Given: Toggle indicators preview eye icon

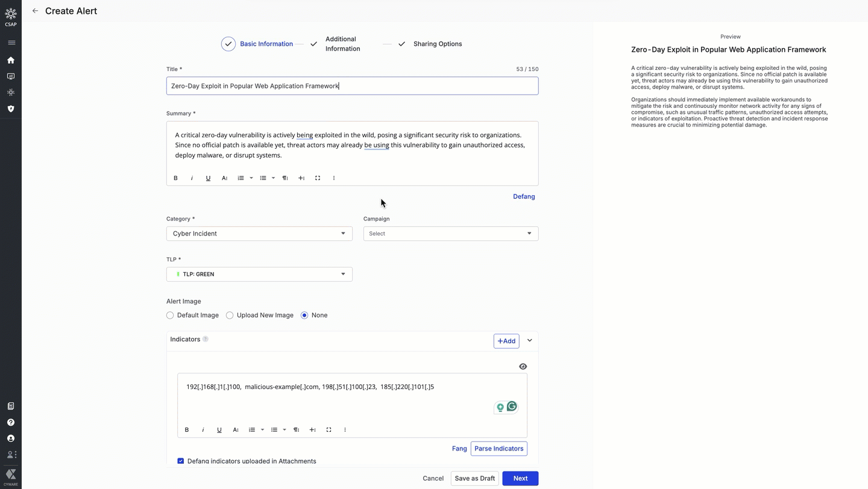Looking at the screenshot, I should point(523,367).
